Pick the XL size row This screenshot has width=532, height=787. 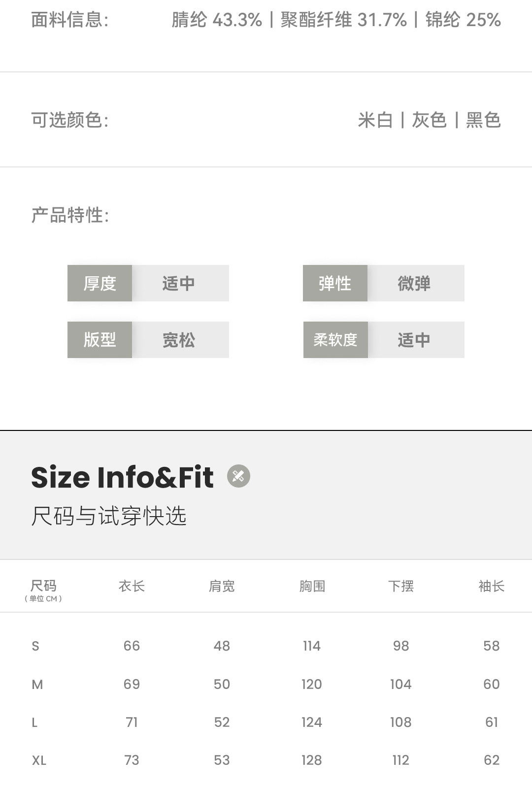pos(39,760)
